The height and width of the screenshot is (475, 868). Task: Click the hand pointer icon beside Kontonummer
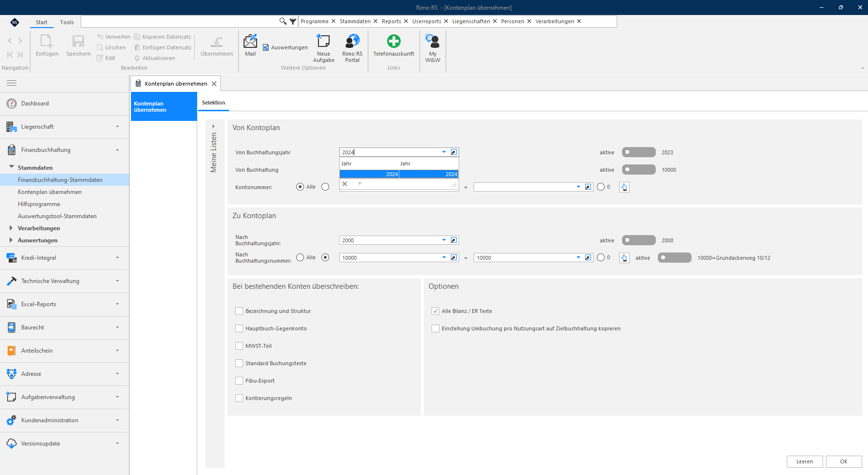[624, 187]
